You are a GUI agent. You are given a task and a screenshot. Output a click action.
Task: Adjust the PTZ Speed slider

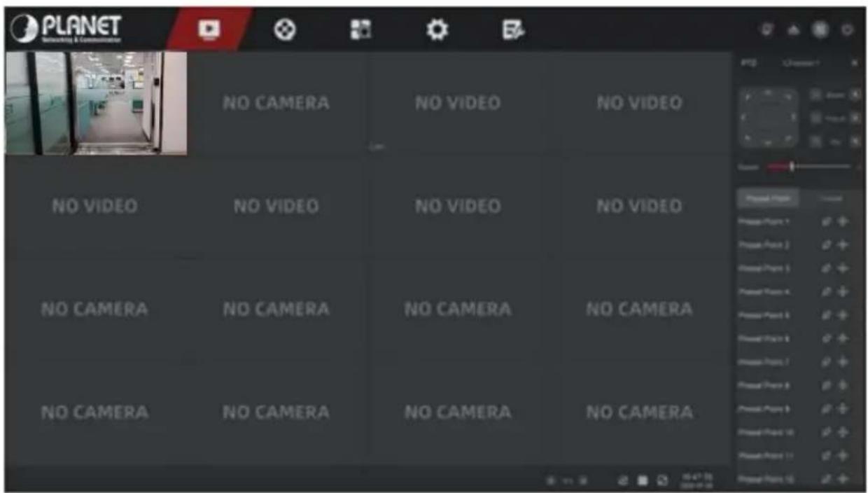pos(810,166)
